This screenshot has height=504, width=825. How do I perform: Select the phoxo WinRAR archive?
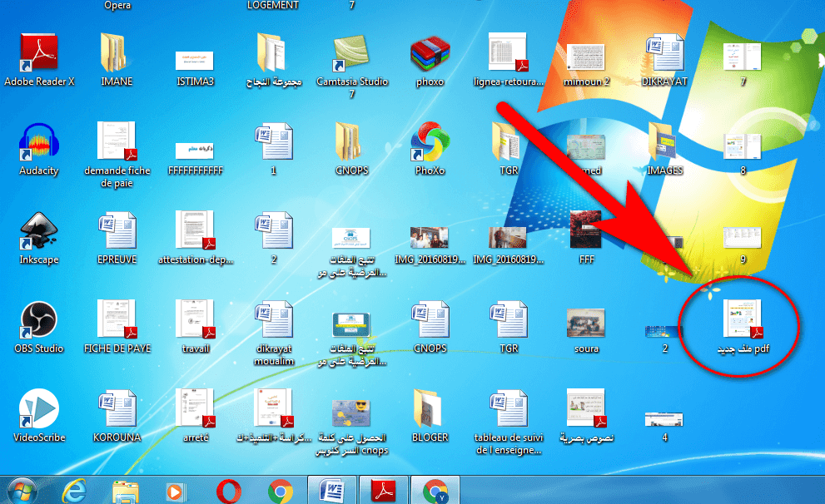[x=430, y=53]
